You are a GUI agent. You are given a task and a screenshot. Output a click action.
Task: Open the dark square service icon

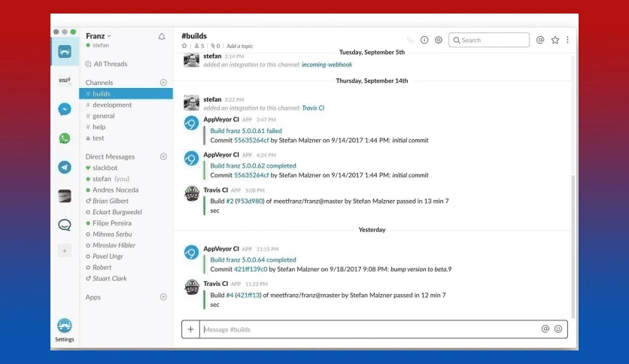point(65,196)
